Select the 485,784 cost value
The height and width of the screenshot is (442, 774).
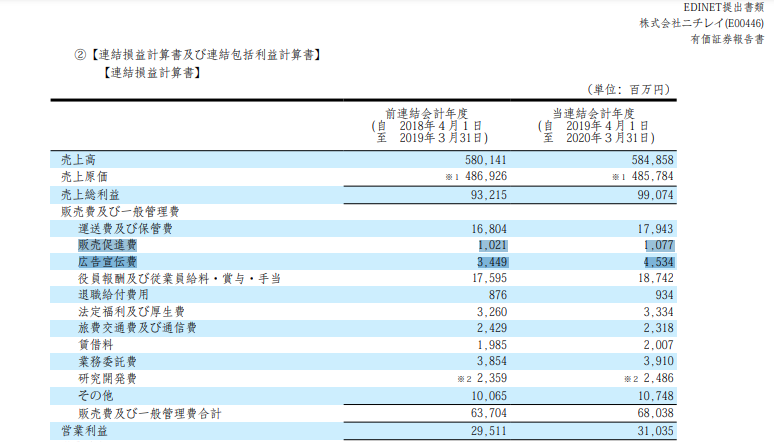coord(652,177)
